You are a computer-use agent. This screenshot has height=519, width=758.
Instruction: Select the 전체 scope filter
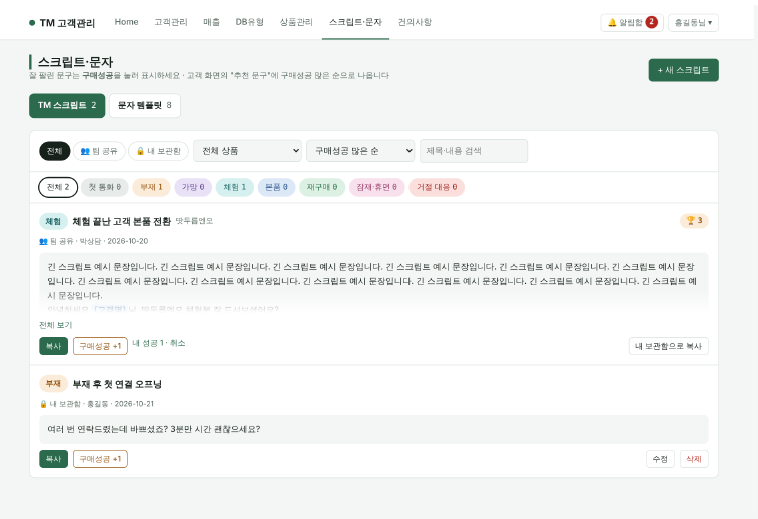(55, 151)
